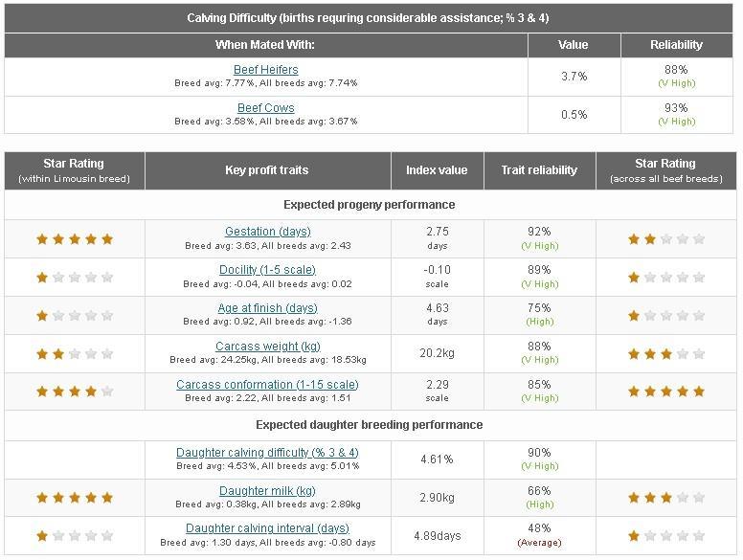Click 4.61% Daughter calving difficulty value
This screenshot has height=560, width=743.
[x=437, y=459]
